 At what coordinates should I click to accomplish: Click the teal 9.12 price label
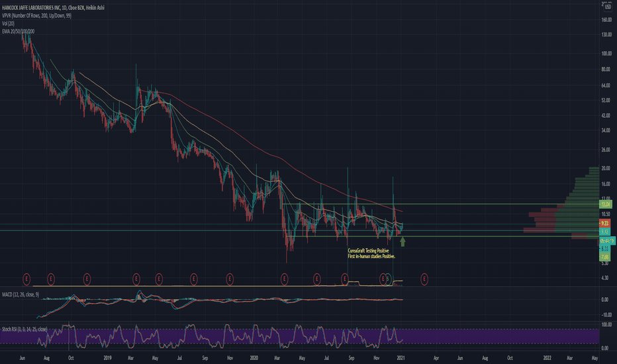pos(605,232)
